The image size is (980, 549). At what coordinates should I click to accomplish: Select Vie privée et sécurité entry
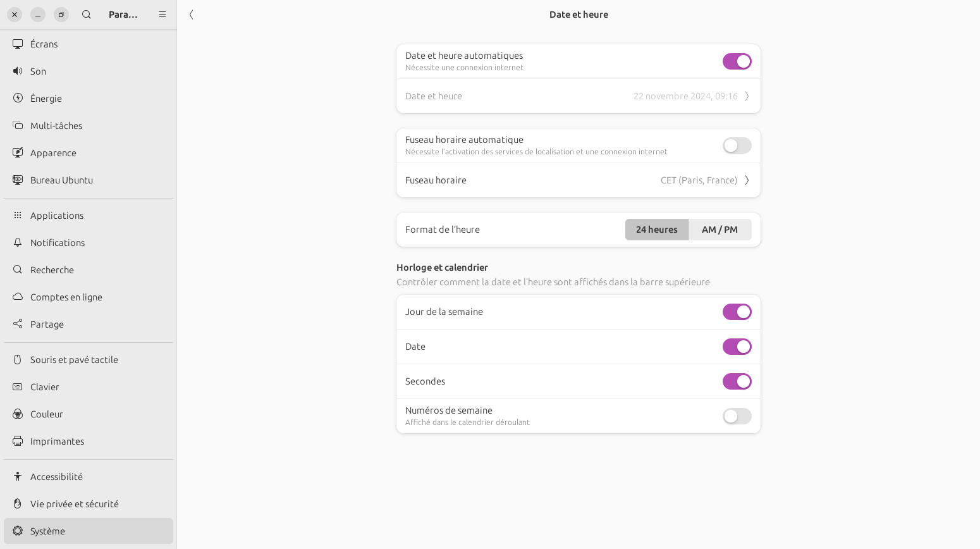[x=89, y=503]
